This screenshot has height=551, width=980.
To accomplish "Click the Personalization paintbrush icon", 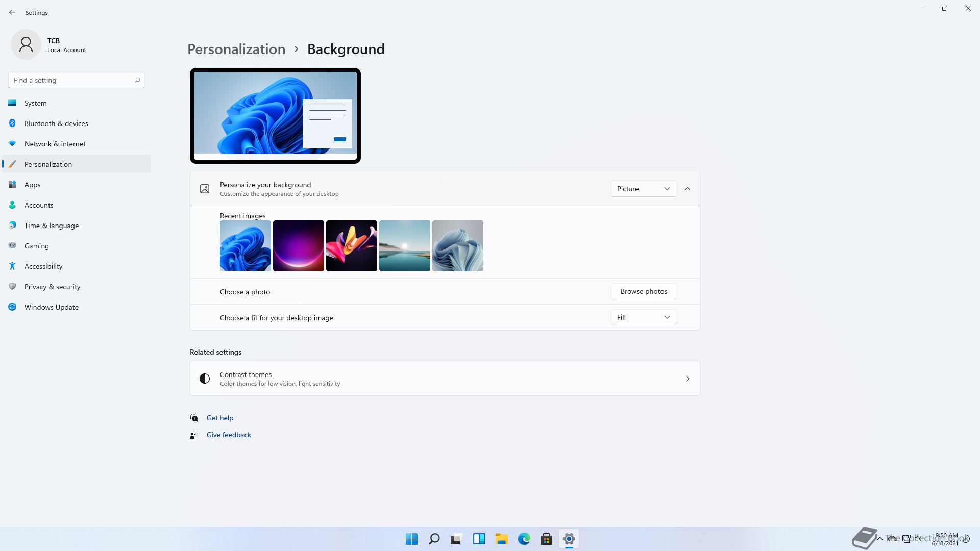I will point(12,164).
